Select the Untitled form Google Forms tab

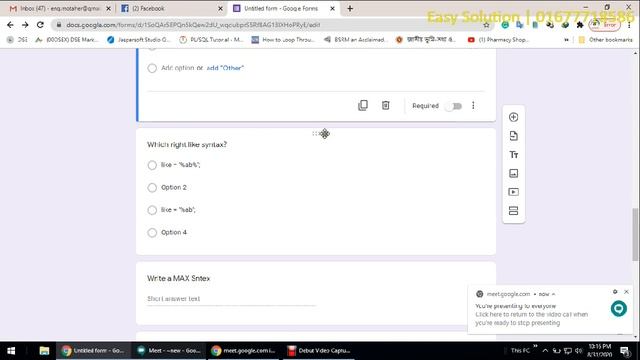tap(284, 8)
